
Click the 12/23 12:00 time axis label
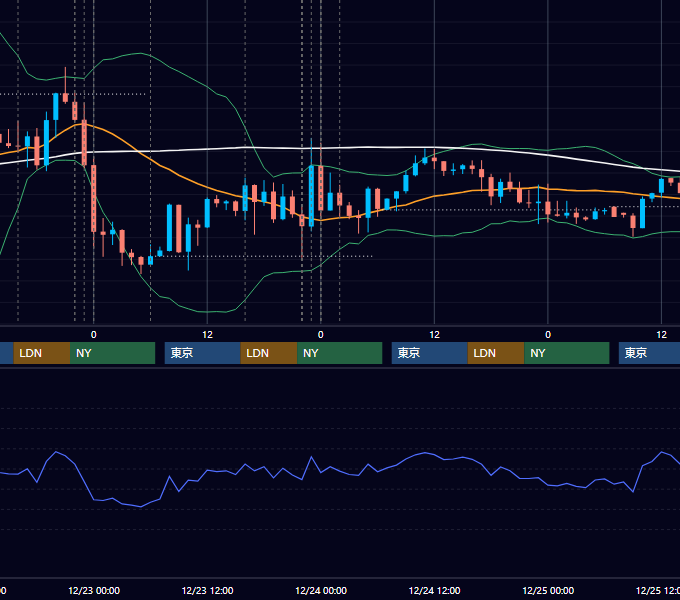click(x=207, y=590)
